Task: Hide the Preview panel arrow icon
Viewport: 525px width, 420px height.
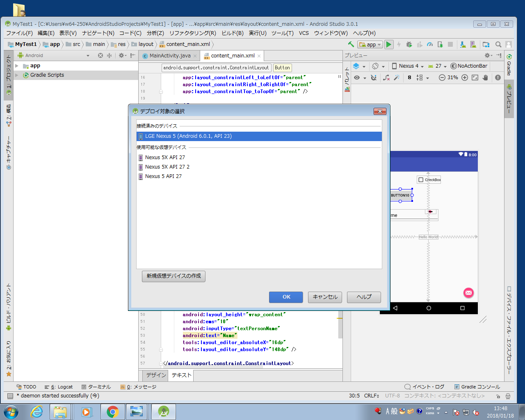Action: [x=499, y=55]
